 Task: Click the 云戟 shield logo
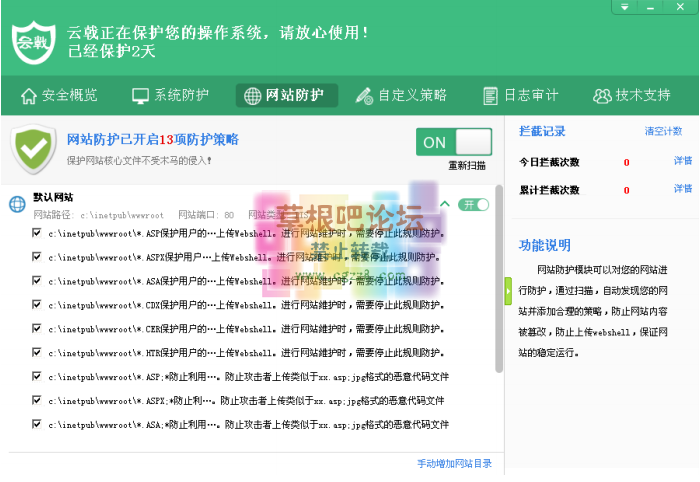coord(33,42)
